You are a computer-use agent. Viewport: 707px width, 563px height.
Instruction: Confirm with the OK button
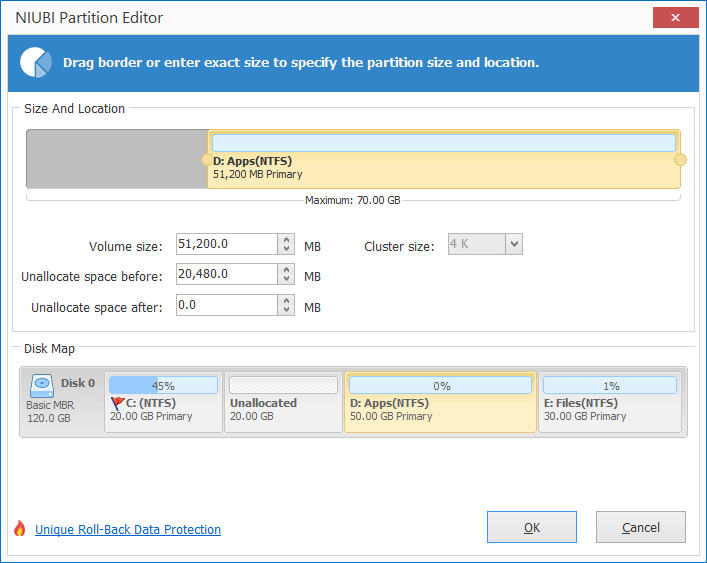532,527
